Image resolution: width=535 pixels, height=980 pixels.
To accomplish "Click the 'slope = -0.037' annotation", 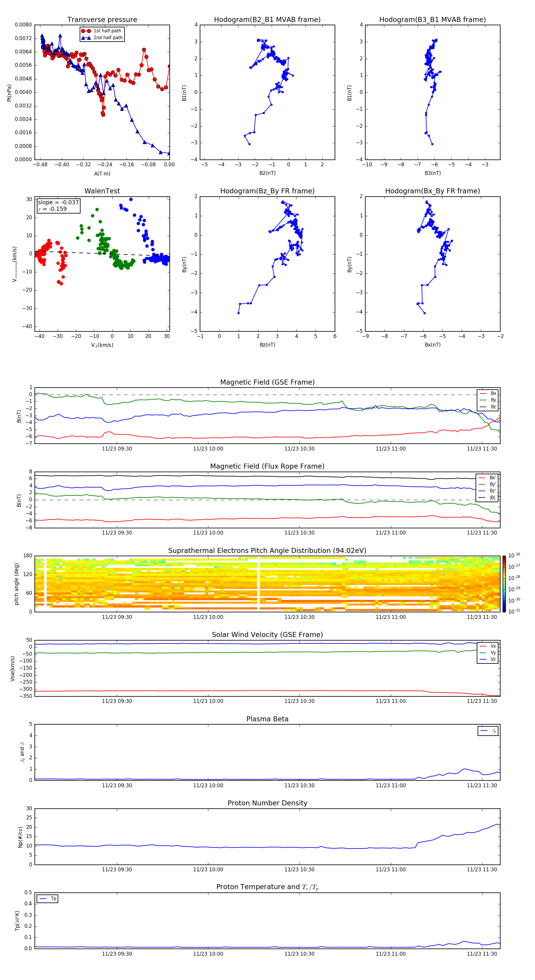I will (58, 203).
